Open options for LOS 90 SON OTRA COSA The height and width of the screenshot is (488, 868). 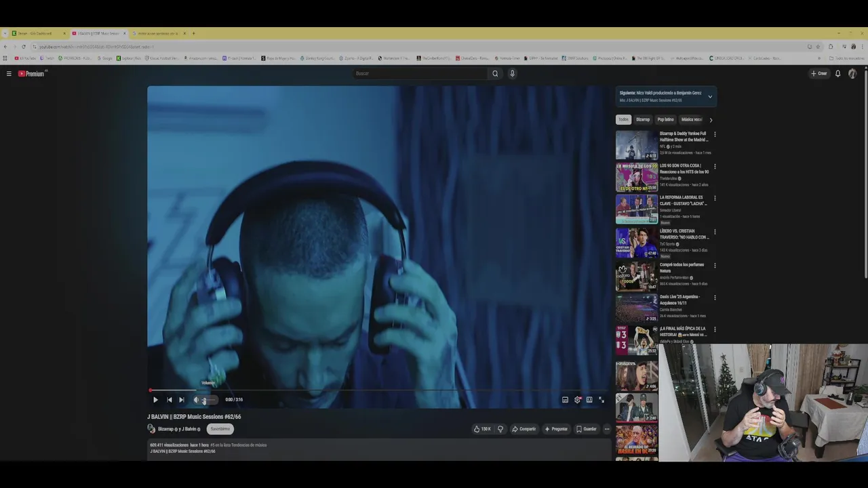point(715,167)
